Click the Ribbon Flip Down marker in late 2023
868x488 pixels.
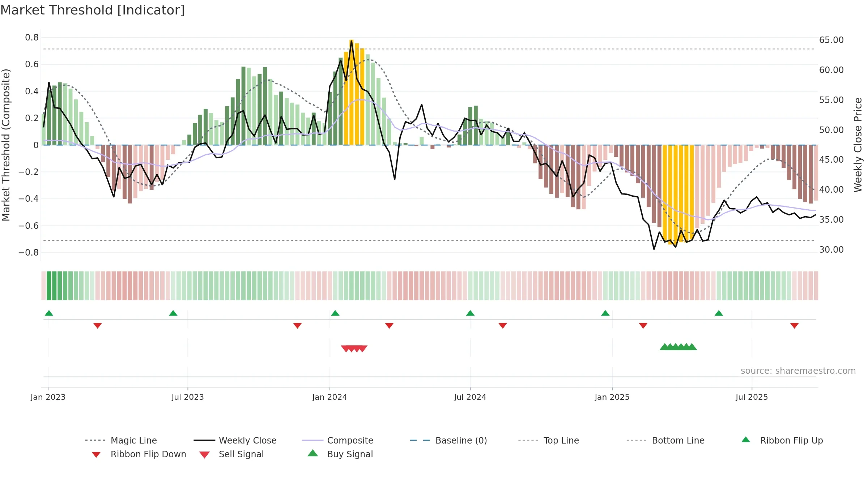click(x=297, y=326)
